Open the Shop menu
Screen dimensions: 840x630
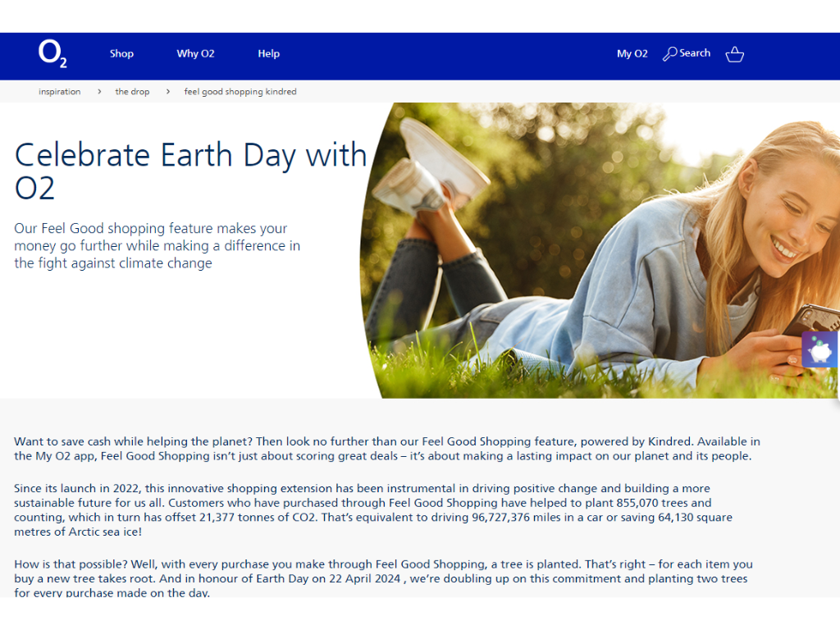coord(121,53)
